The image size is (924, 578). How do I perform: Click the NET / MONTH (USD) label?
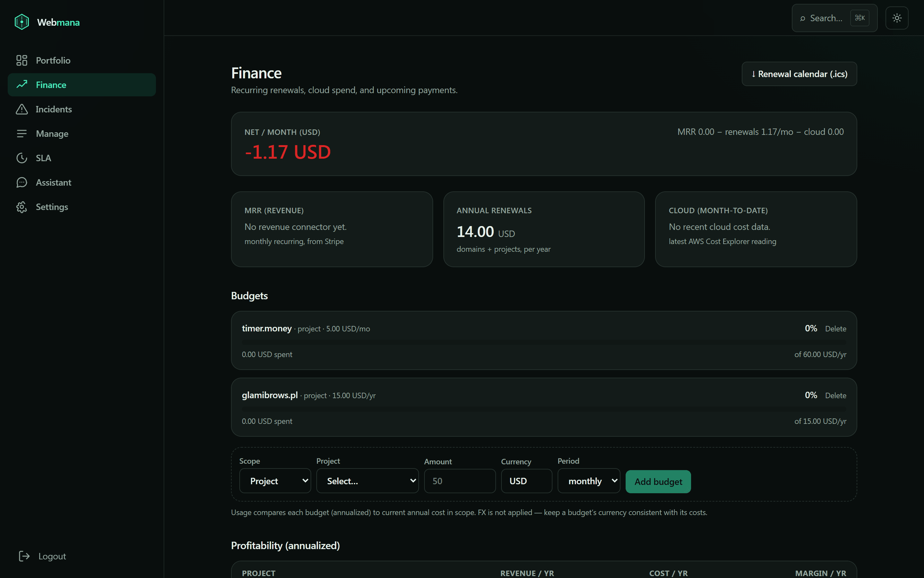[x=282, y=132]
